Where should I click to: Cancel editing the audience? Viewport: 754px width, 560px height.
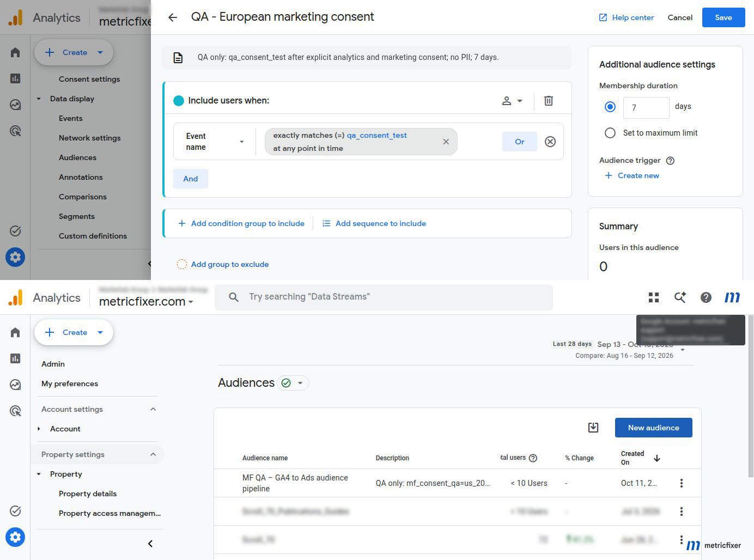680,17
